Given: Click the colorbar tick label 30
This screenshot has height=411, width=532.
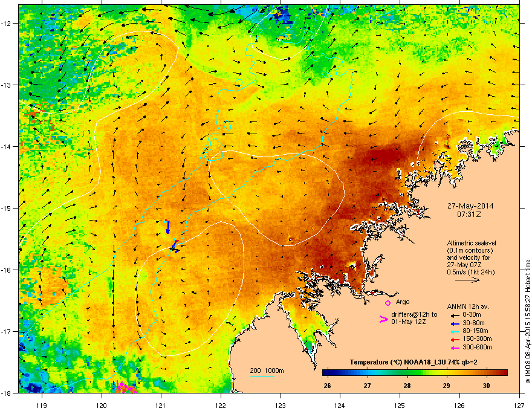Looking at the screenshot, I should pos(486,386).
